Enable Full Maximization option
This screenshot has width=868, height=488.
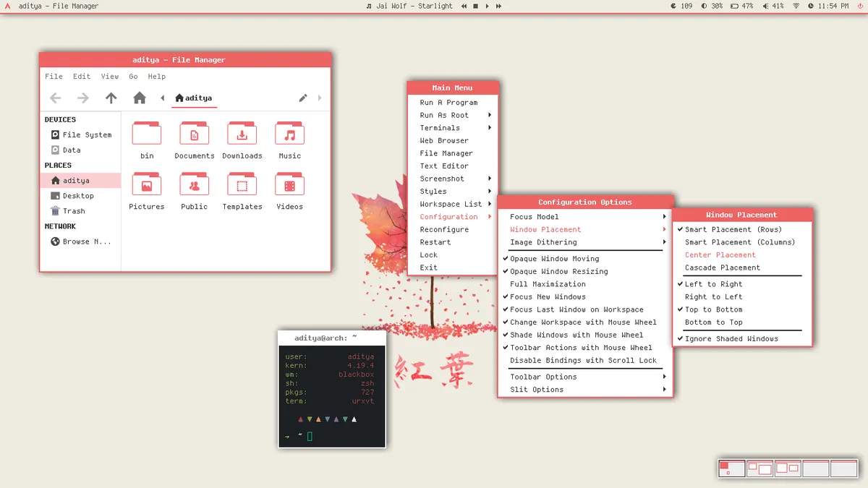(x=548, y=284)
